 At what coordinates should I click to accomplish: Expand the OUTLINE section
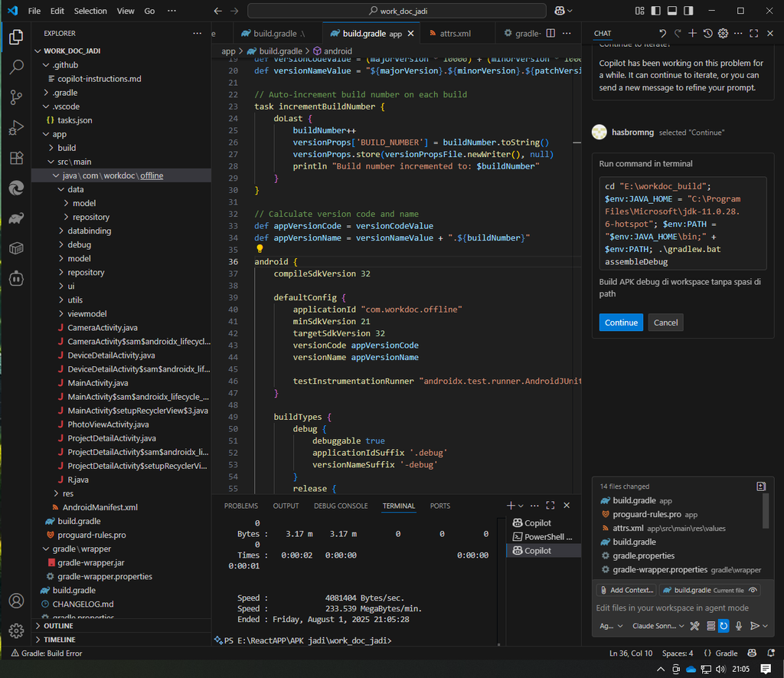[58, 626]
